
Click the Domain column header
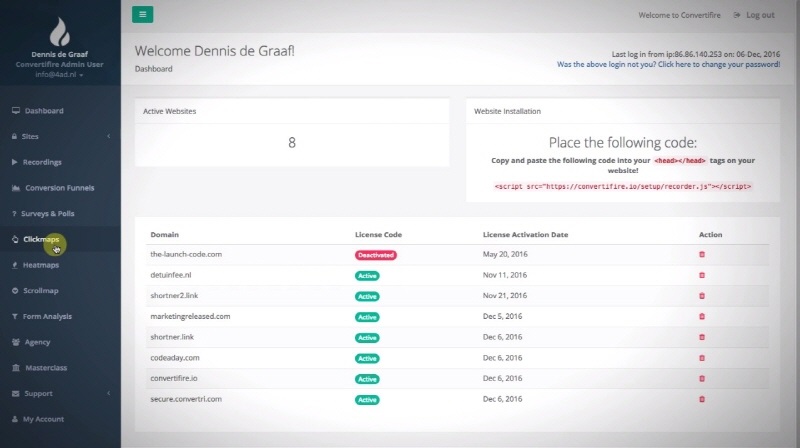pos(164,235)
